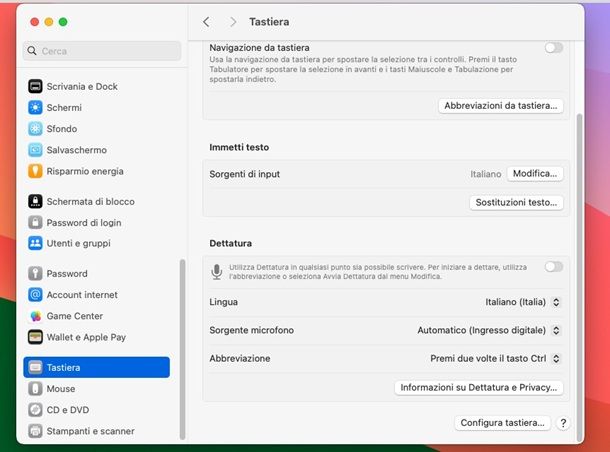Click the Sfondo flower icon
This screenshot has width=610, height=452.
point(35,129)
